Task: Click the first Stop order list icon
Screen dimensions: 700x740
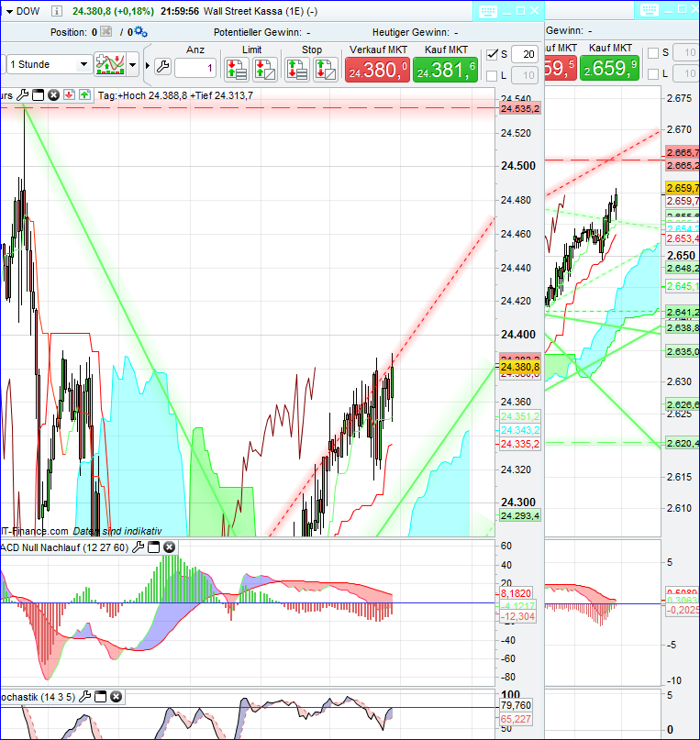Action: (297, 70)
